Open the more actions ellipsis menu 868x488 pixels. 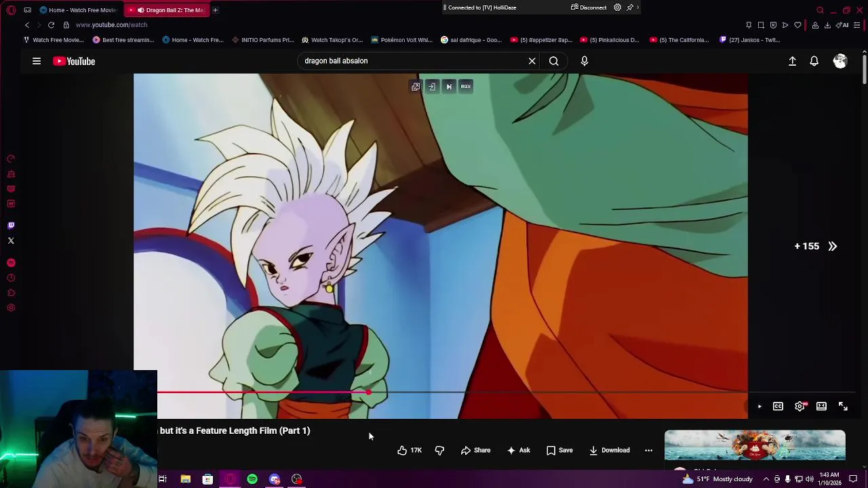tap(648, 450)
